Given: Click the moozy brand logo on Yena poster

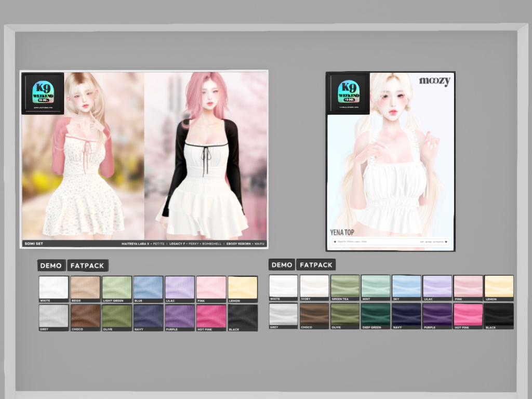Looking at the screenshot, I should tap(434, 81).
